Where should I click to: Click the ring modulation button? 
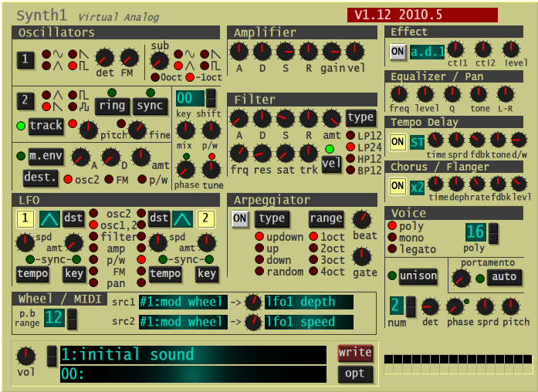tap(112, 106)
